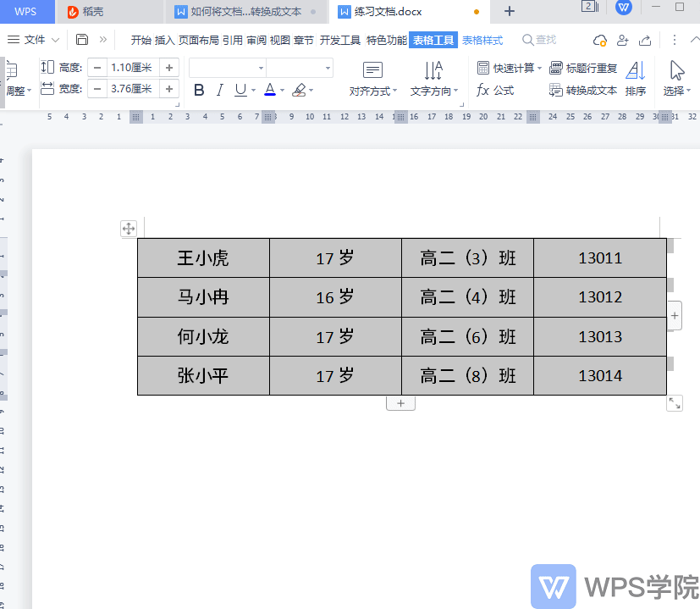Switch to the 如何将文档...转换成文本 document tab
Screen dimensions: 700x609
[x=246, y=12]
